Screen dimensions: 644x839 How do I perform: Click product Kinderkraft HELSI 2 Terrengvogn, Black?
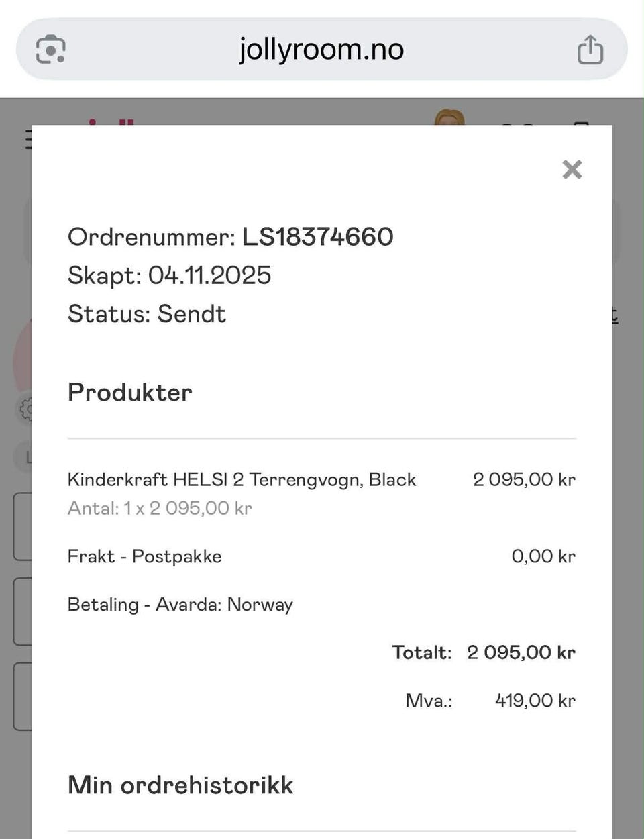tap(241, 479)
